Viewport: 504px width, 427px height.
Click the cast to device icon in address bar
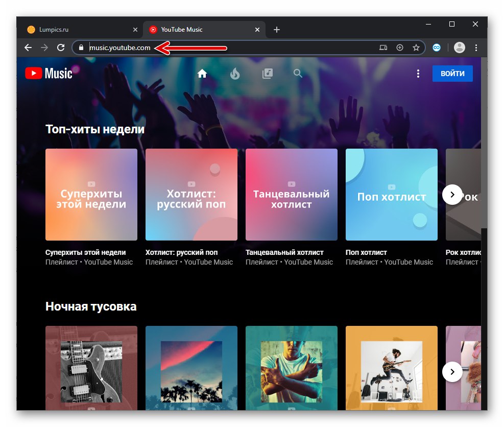click(383, 48)
